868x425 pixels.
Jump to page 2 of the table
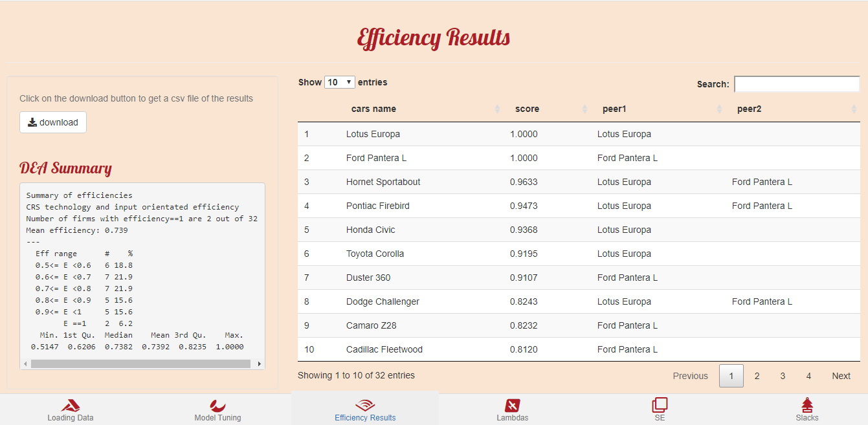tap(757, 376)
